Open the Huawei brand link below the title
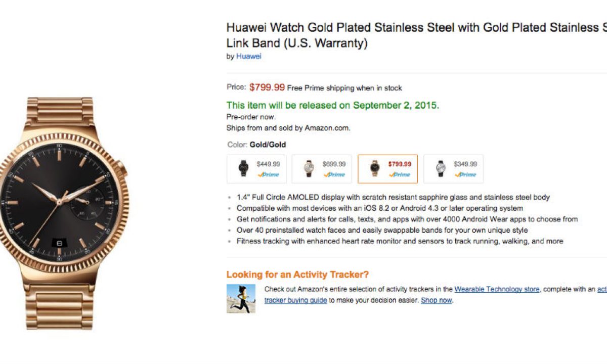 click(249, 57)
